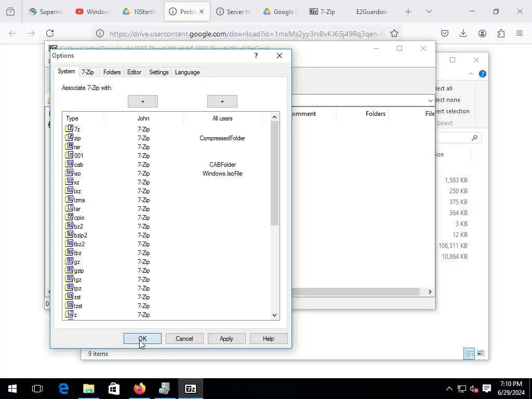Select the rar type icon
Screen dimensions: 532x399
tap(69, 146)
